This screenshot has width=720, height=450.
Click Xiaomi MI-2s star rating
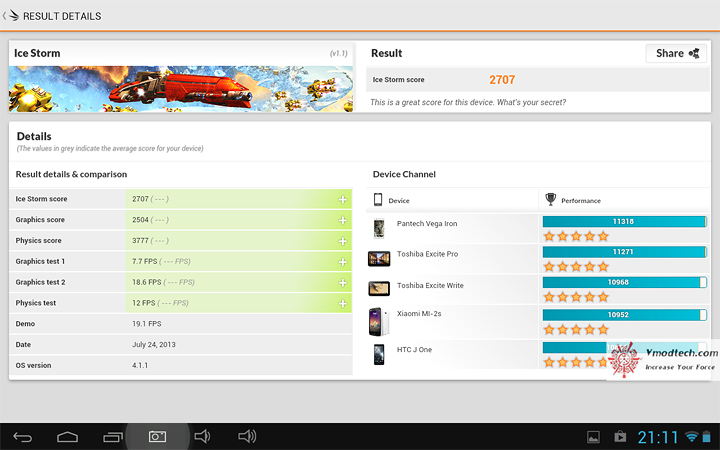pos(576,330)
